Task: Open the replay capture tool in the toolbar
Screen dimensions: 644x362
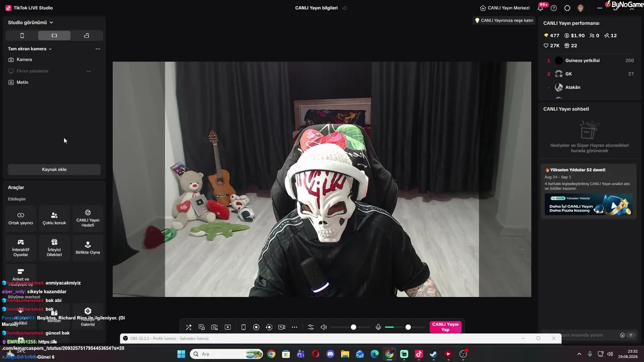Action: (269, 327)
